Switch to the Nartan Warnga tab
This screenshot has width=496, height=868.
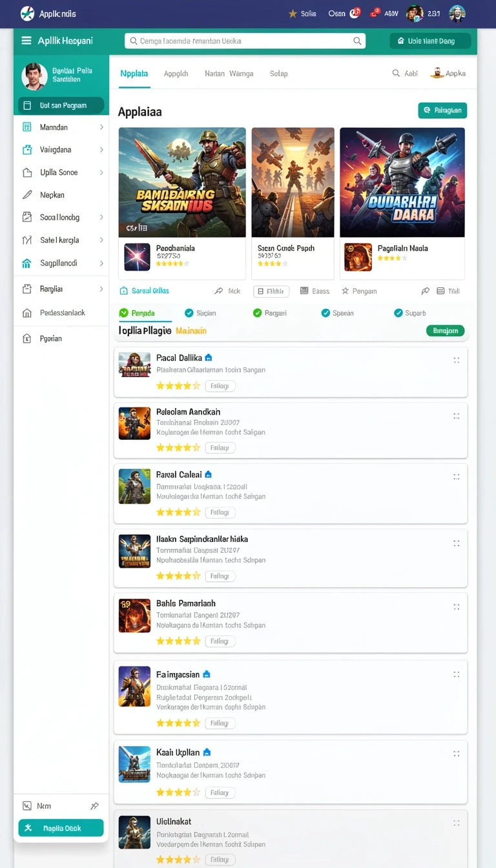tap(229, 74)
